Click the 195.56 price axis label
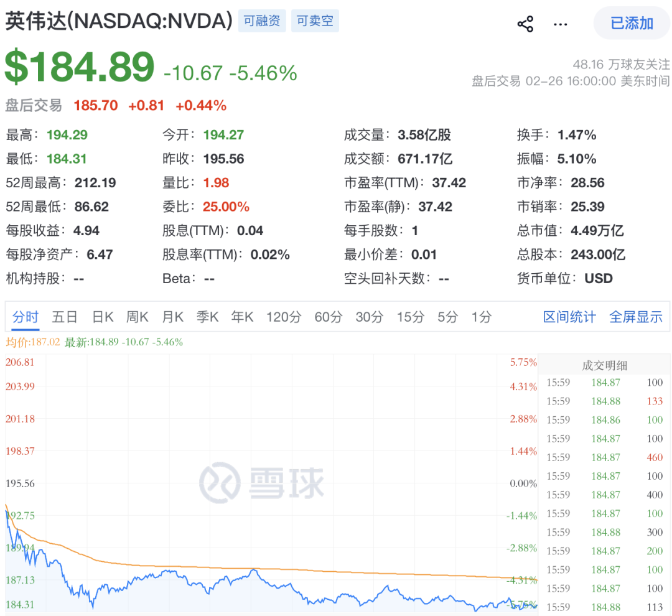This screenshot has height=616, width=672. (x=20, y=483)
